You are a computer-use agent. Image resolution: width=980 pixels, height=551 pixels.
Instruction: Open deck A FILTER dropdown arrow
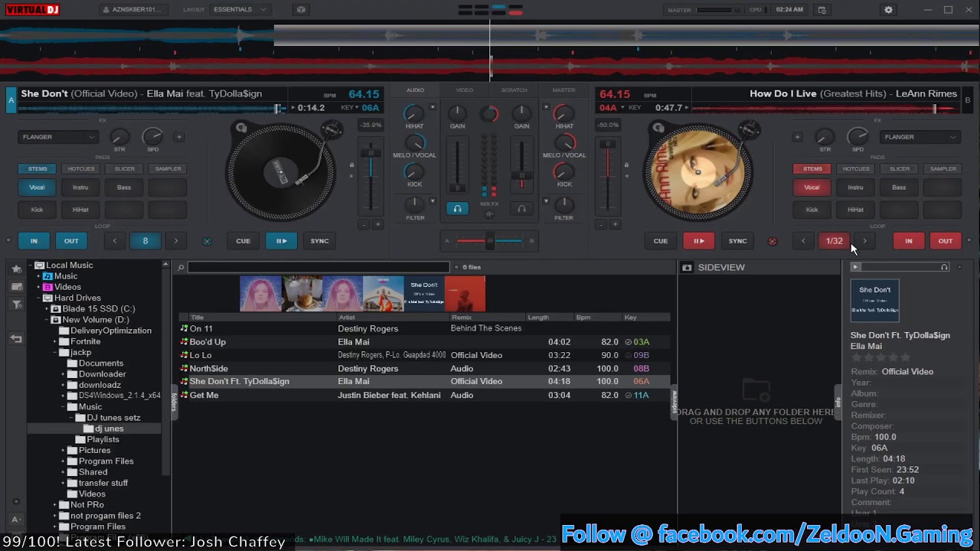433,201
